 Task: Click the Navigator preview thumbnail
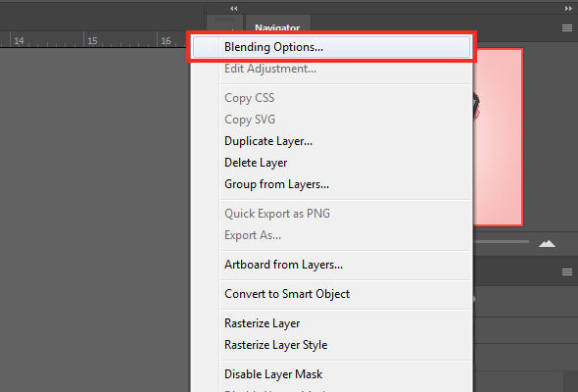(498, 137)
